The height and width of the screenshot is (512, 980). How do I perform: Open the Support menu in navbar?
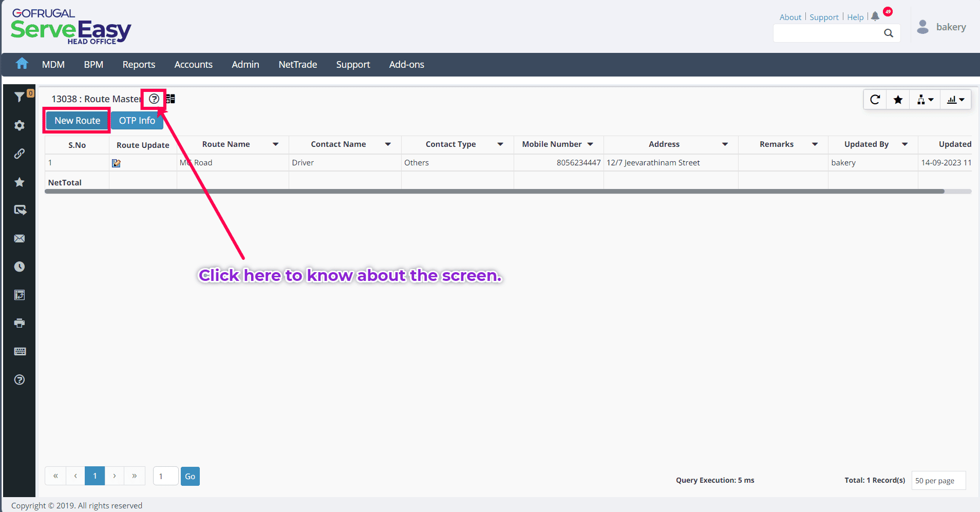click(353, 64)
